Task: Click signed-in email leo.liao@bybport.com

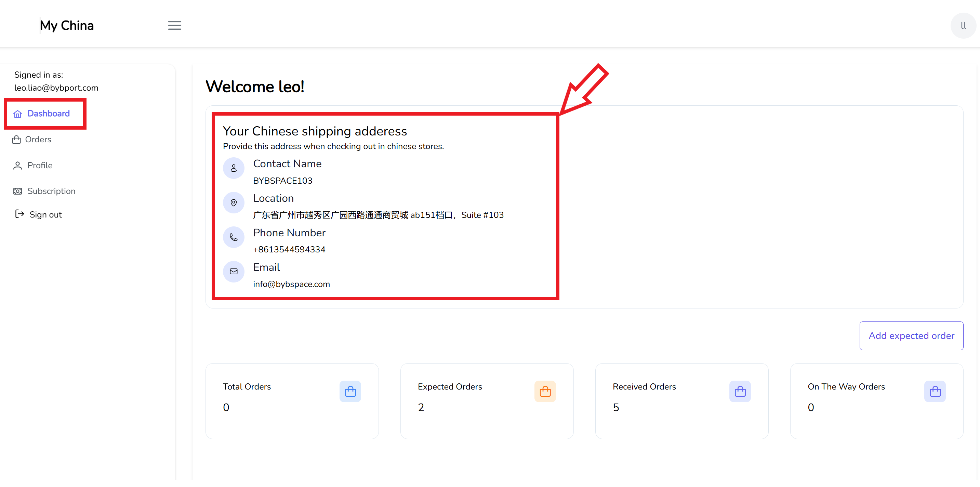Action: [56, 88]
